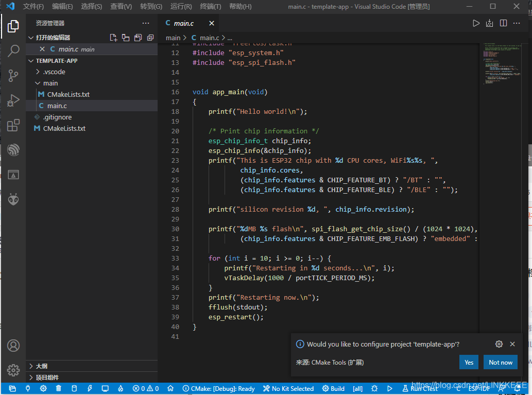Open the notification's gear settings icon
Screen dimensions: 532x395
pos(499,344)
